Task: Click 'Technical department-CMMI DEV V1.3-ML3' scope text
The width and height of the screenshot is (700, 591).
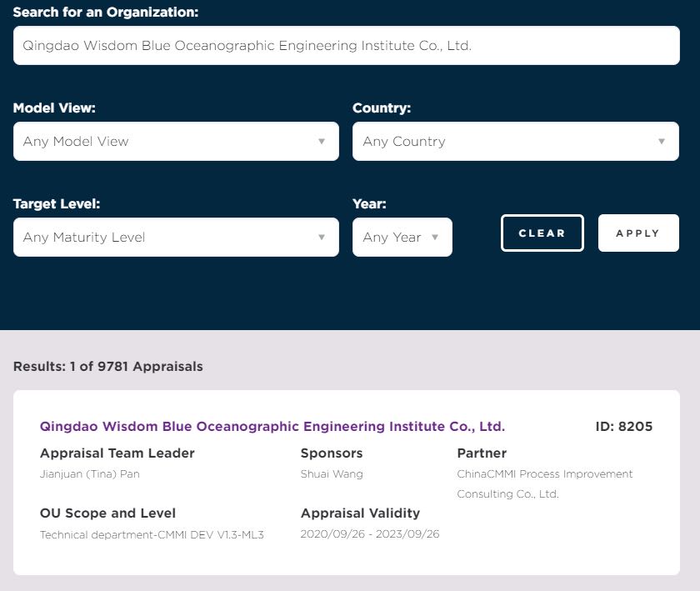Action: pyautogui.click(x=152, y=534)
